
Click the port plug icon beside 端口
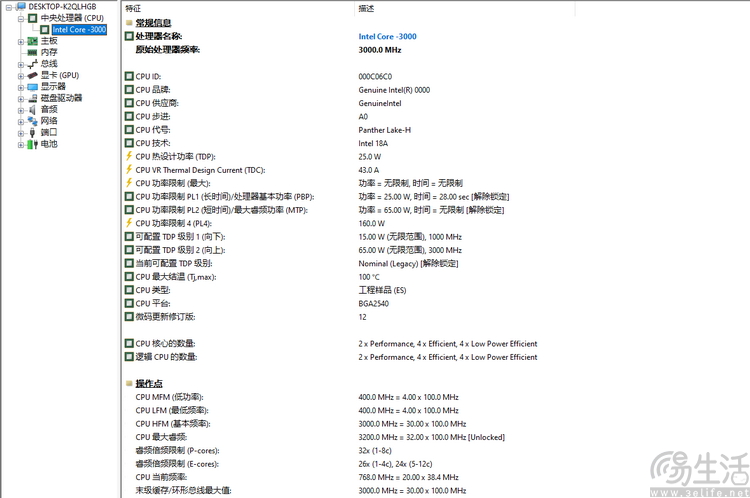coord(33,133)
